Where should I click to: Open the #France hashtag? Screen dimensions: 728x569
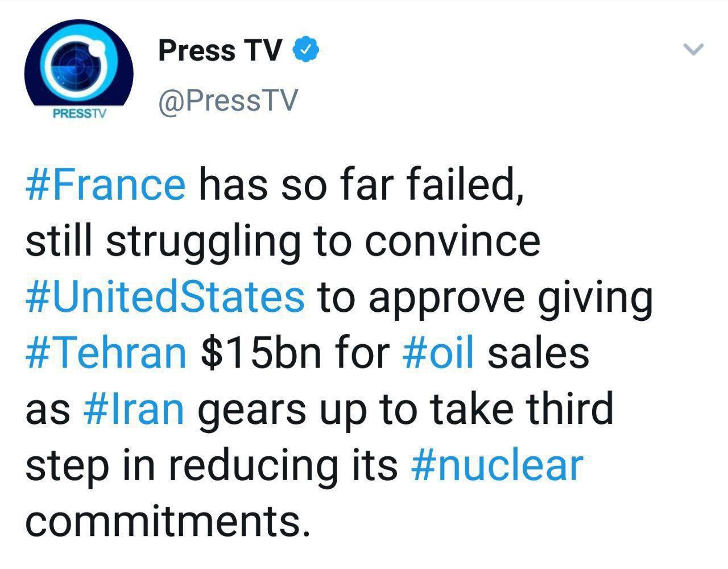106,185
